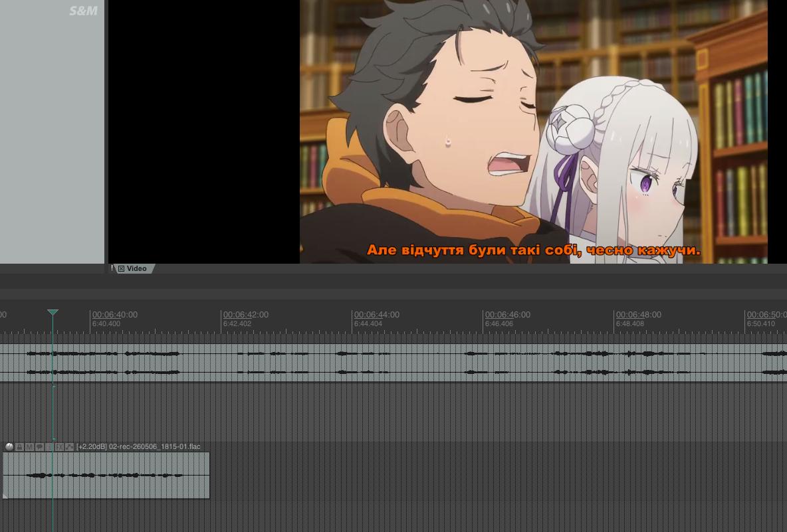Set cursor at ruler mark 00:06:40:00

coord(115,315)
